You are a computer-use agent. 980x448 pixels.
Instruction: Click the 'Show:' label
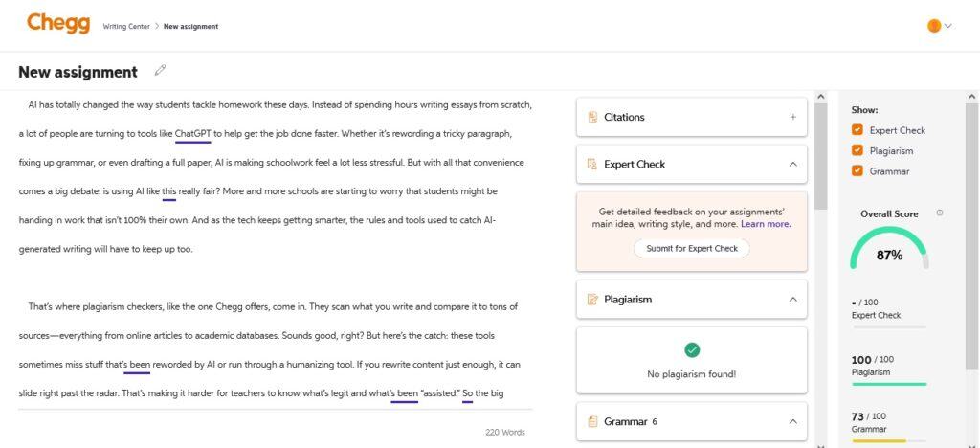coord(864,110)
